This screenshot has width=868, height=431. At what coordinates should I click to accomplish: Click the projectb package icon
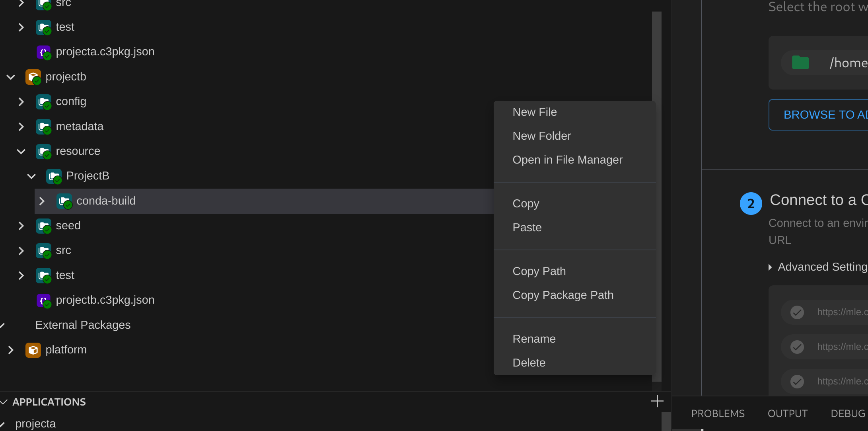(33, 77)
